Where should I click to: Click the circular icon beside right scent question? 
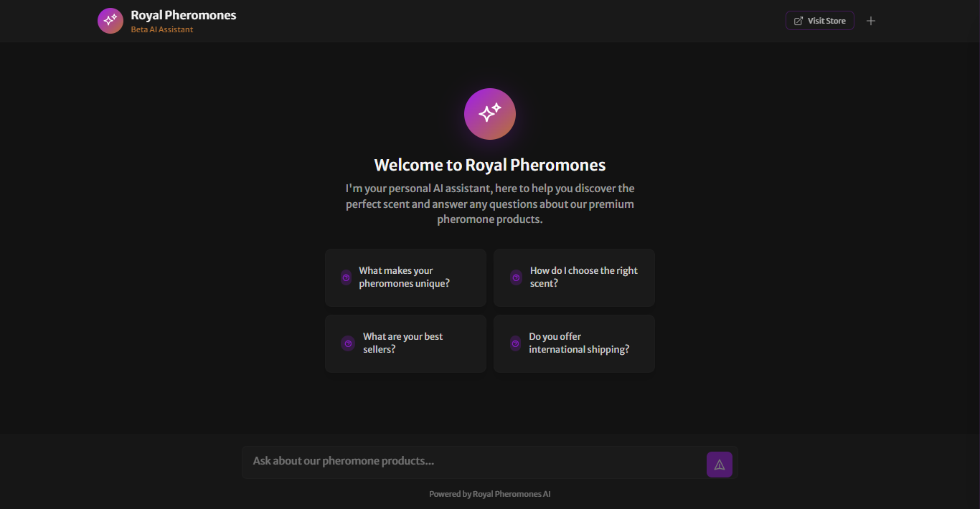click(x=515, y=277)
